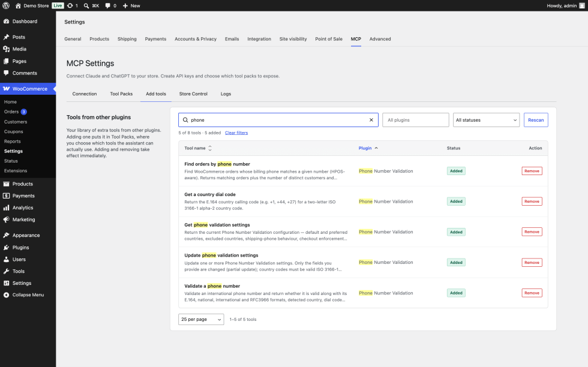Switch to the Tool Packs tab
Image resolution: width=588 pixels, height=367 pixels.
(121, 94)
